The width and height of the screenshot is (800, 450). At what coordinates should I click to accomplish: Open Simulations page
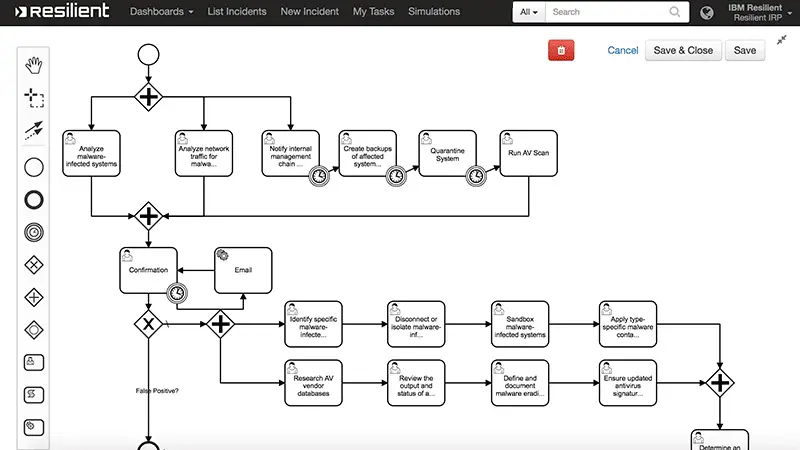[434, 11]
